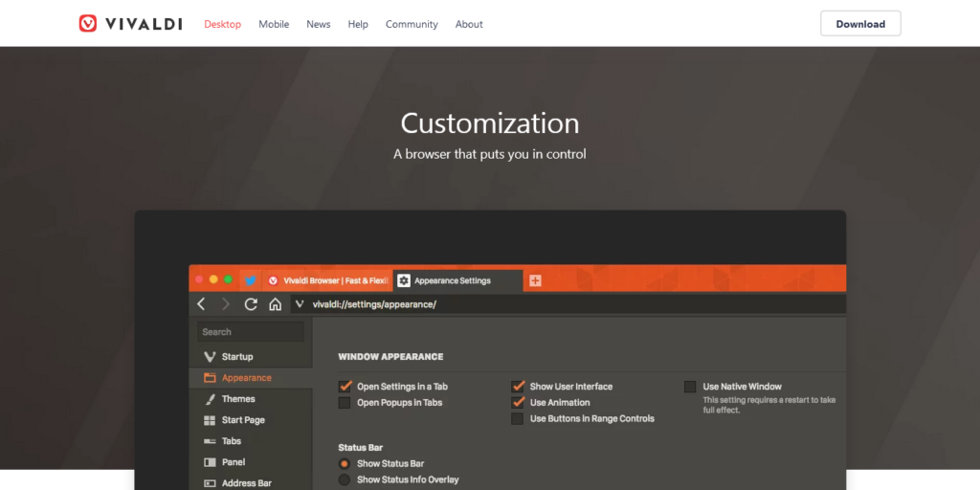The image size is (980, 490).
Task: Click the Download button
Action: click(860, 24)
